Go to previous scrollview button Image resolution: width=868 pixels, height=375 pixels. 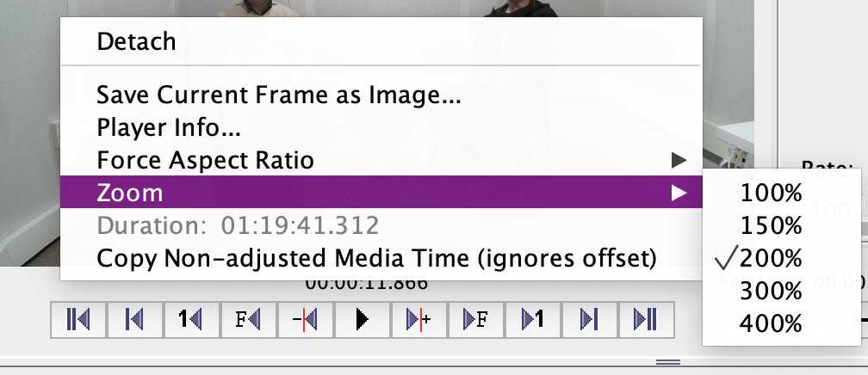pos(134,320)
